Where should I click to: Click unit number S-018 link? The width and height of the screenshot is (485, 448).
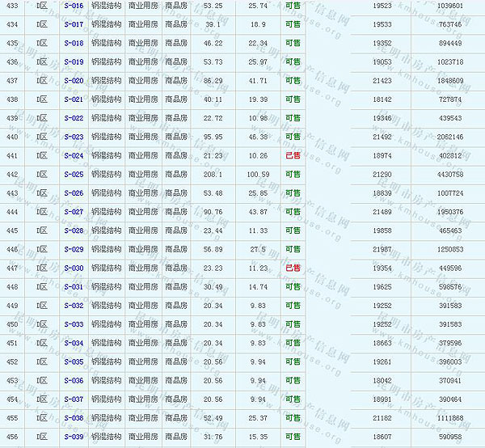click(73, 43)
